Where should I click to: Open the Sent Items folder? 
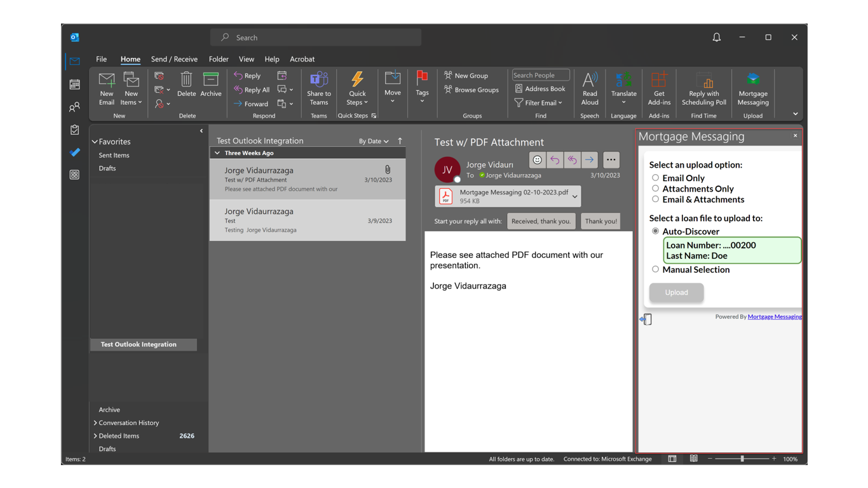pyautogui.click(x=114, y=155)
